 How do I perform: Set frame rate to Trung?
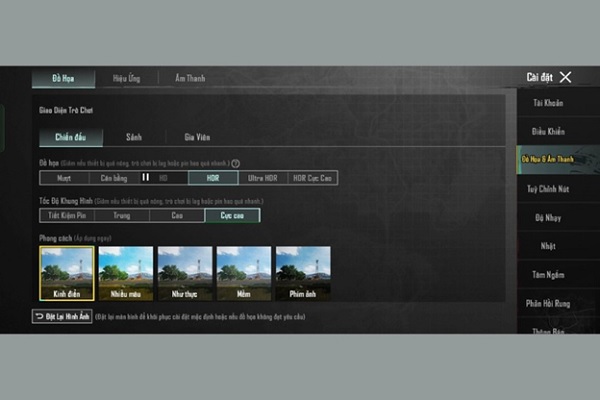point(122,216)
